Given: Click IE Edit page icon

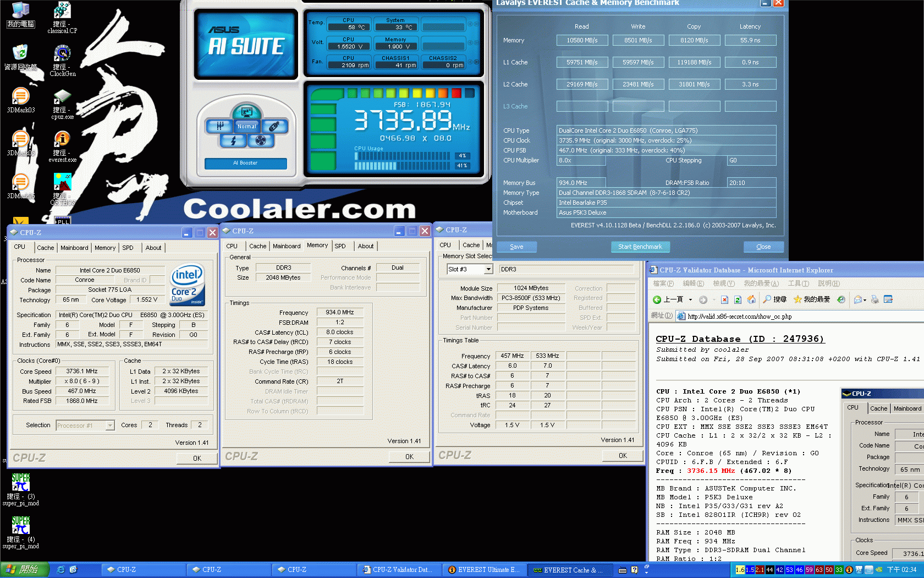Looking at the screenshot, I should (888, 299).
